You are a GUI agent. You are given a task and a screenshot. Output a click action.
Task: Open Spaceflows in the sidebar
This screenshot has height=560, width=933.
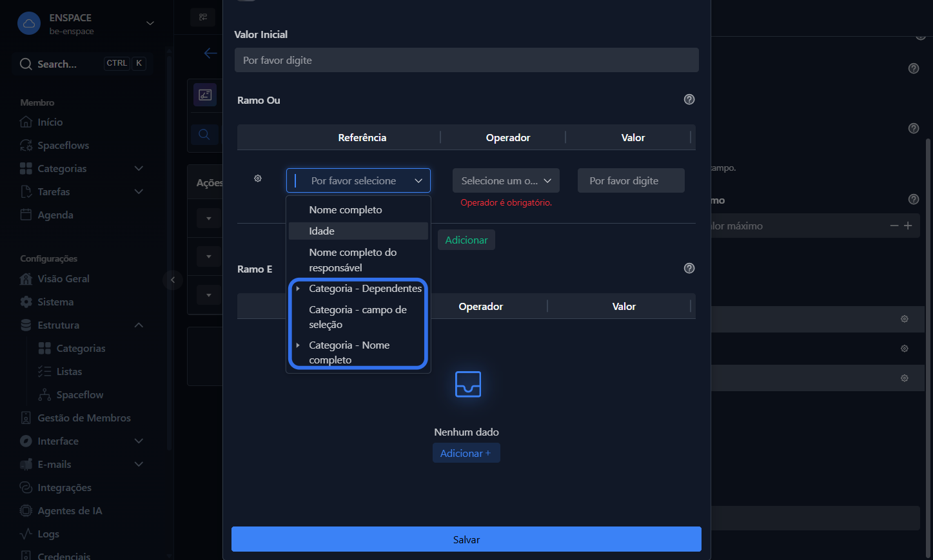pos(54,145)
